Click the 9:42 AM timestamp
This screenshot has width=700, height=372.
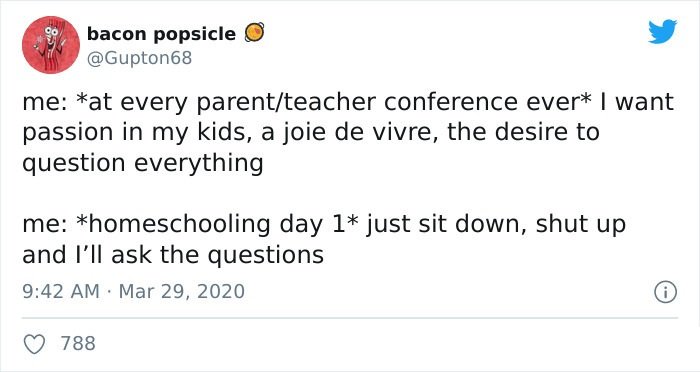point(61,292)
